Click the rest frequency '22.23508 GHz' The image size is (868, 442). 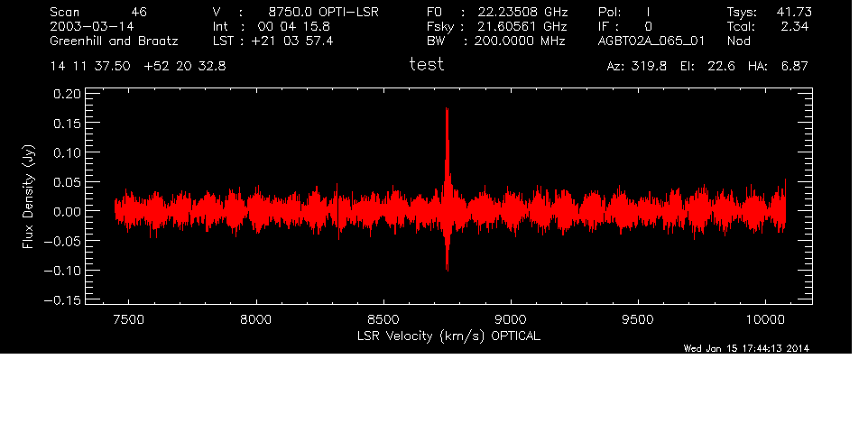tap(523, 12)
